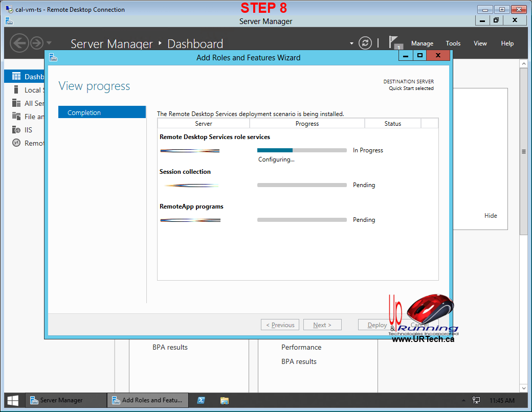This screenshot has height=412, width=532.
Task: Open the Manage menu
Action: pyautogui.click(x=422, y=43)
